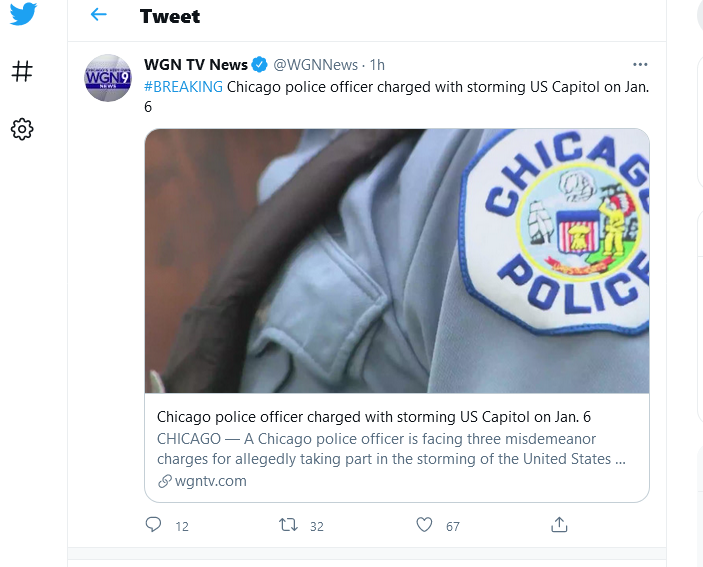Go back using the blue arrow
The height and width of the screenshot is (567, 703).
pos(99,15)
